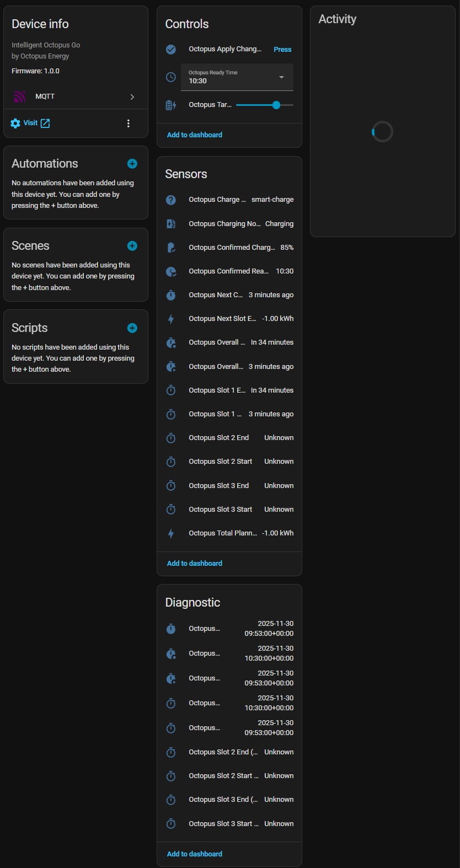This screenshot has width=460, height=868.
Task: Click the Octopus Target charge slider
Action: tap(265, 105)
